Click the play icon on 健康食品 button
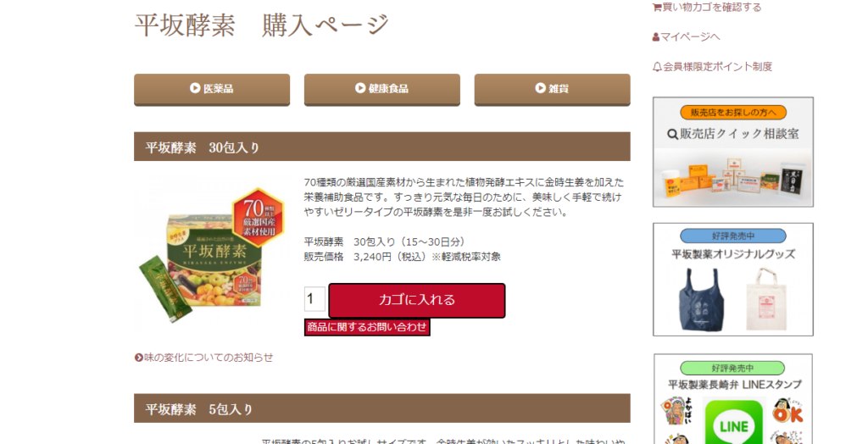 pos(360,88)
